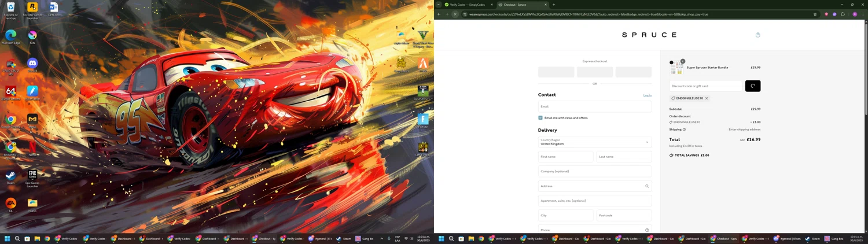This screenshot has width=868, height=244.
Task: Close the Checkout - Spruce tab
Action: pyautogui.click(x=545, y=5)
